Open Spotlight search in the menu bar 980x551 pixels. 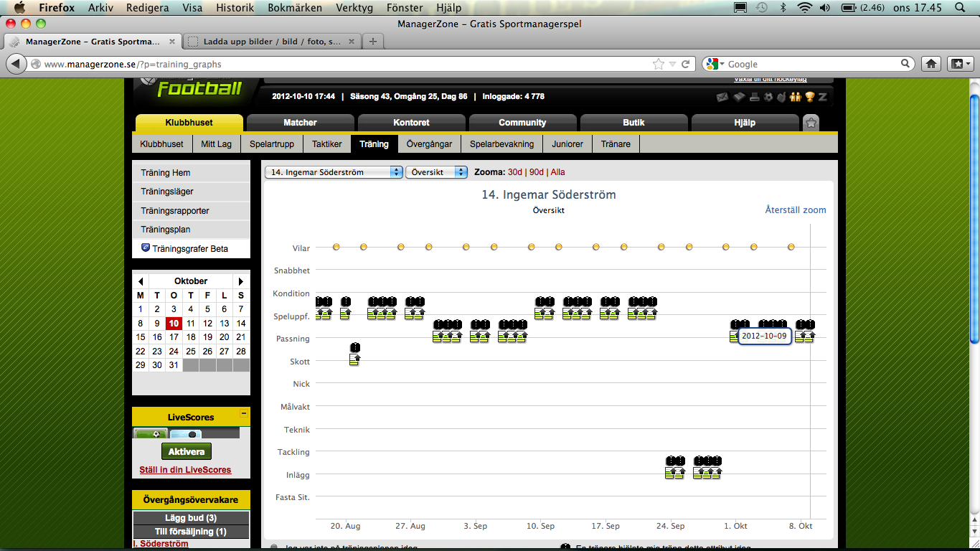960,8
